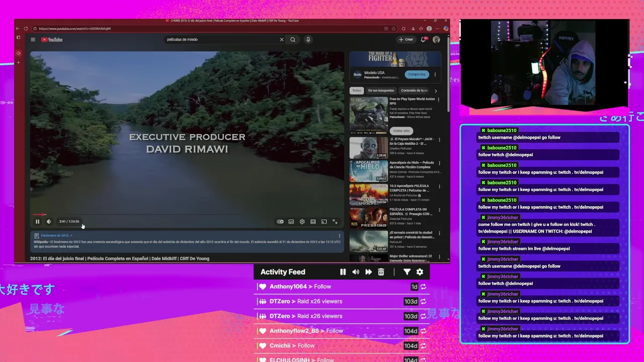Open more options for the Modelo USA ad
This screenshot has width=644, height=362.
click(435, 74)
